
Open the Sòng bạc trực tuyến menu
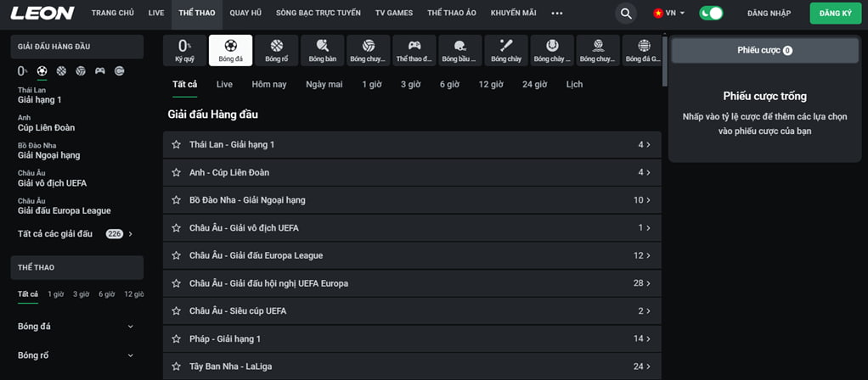tap(318, 14)
